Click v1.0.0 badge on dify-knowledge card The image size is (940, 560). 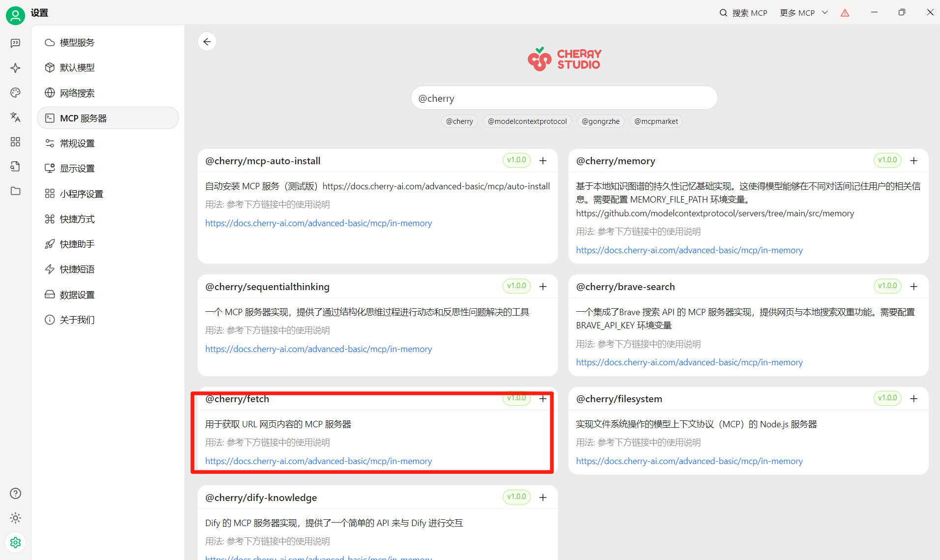[516, 497]
